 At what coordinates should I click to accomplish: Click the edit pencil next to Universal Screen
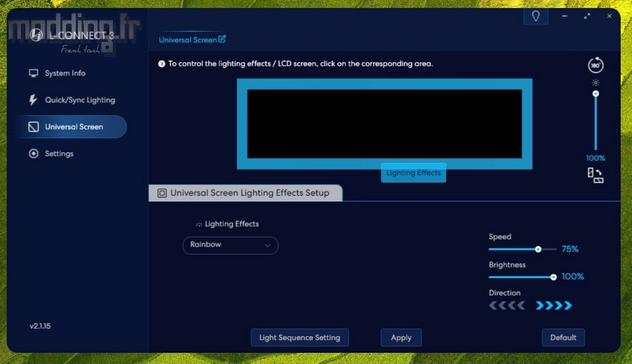tap(222, 39)
